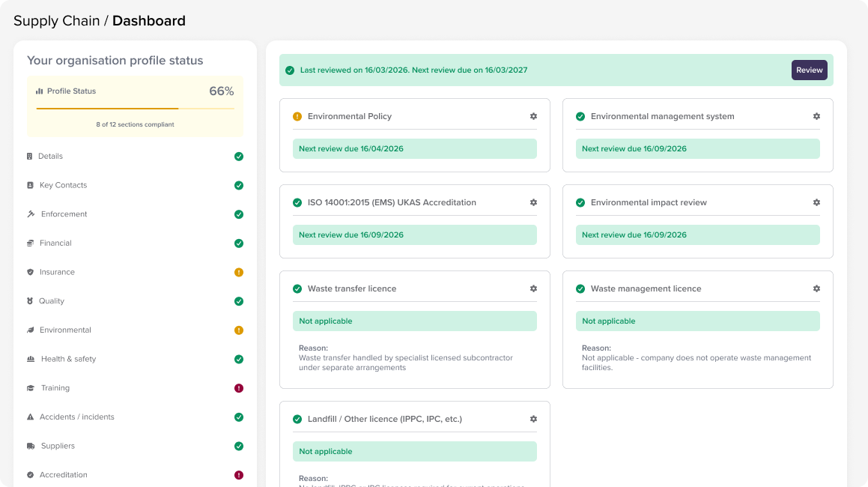Click the Supply Chain breadcrumb
The width and height of the screenshot is (868, 487).
click(x=56, y=21)
